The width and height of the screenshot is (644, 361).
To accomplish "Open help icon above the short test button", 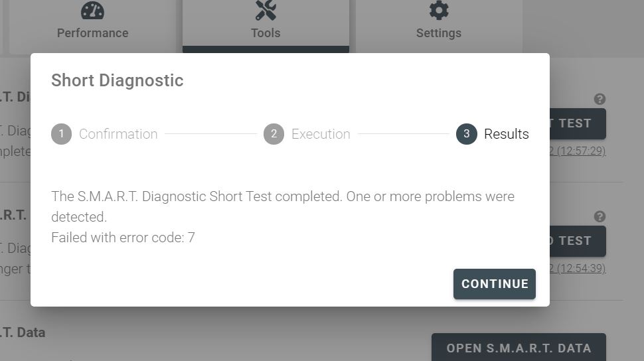I will click(x=600, y=99).
